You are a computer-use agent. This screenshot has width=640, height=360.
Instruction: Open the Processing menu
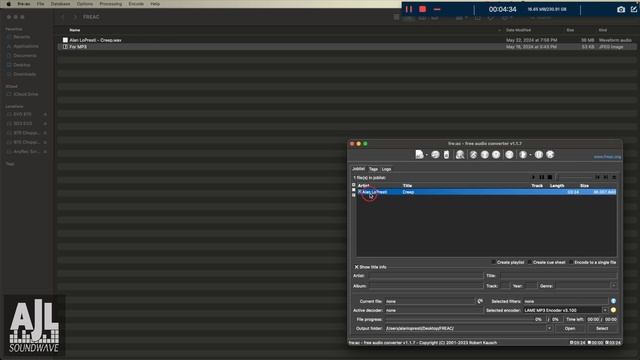click(x=111, y=4)
